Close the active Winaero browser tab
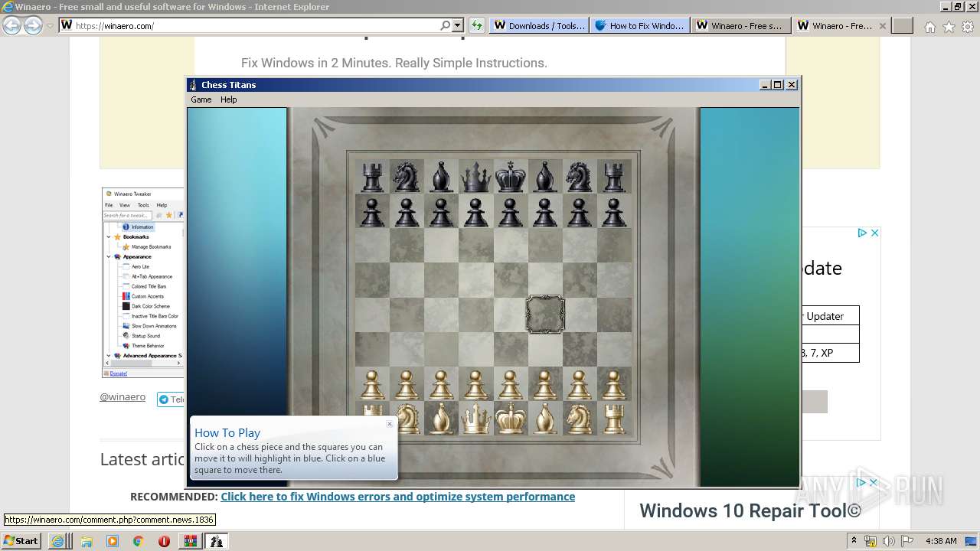 tap(883, 25)
